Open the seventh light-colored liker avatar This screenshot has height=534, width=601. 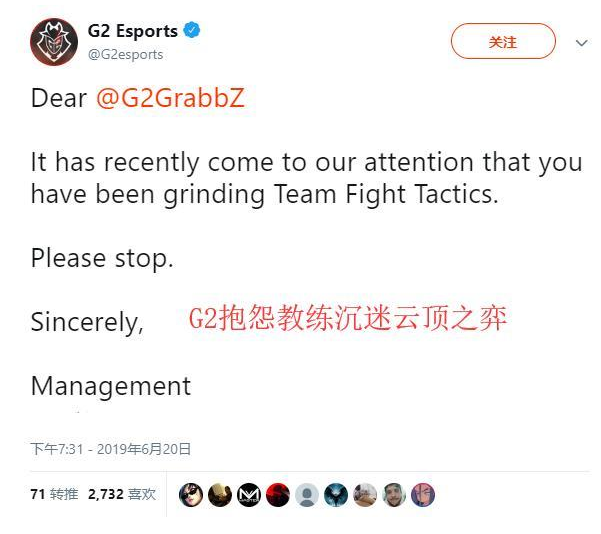[365, 495]
